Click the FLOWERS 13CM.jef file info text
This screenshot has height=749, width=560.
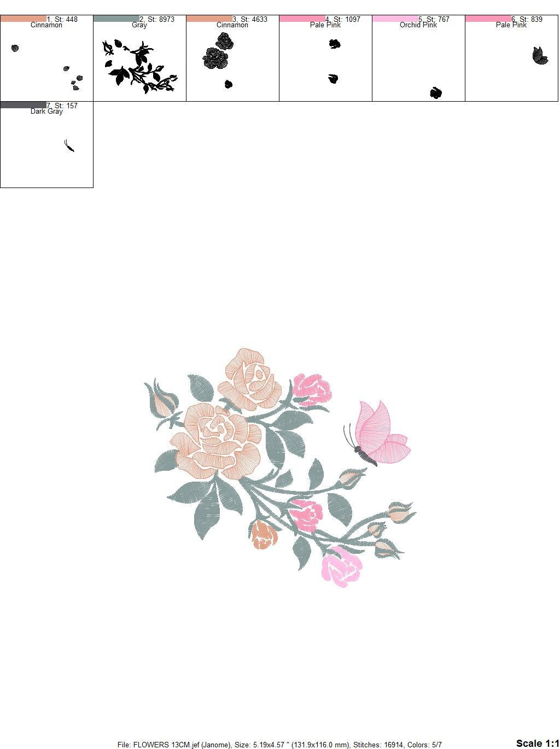[x=279, y=745]
